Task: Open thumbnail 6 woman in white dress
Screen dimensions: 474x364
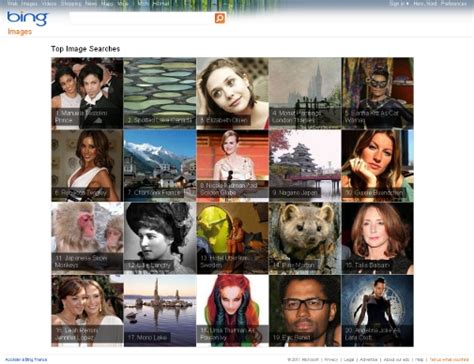Action: [x=87, y=166]
